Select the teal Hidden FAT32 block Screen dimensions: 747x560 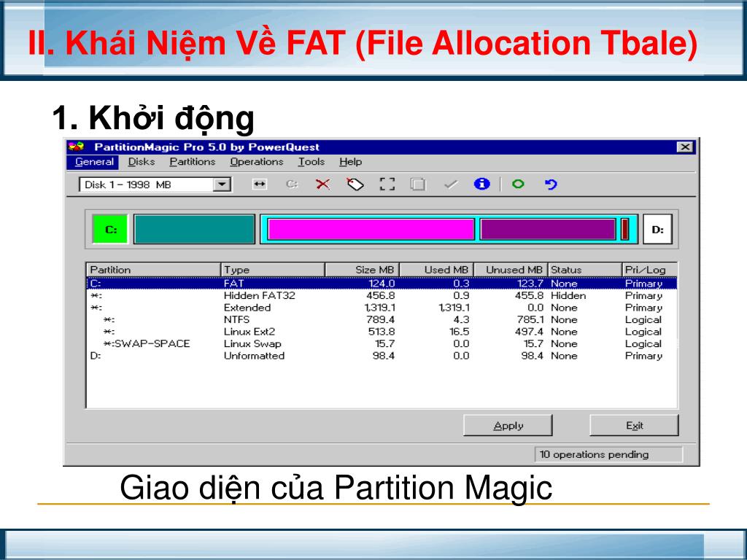[194, 230]
